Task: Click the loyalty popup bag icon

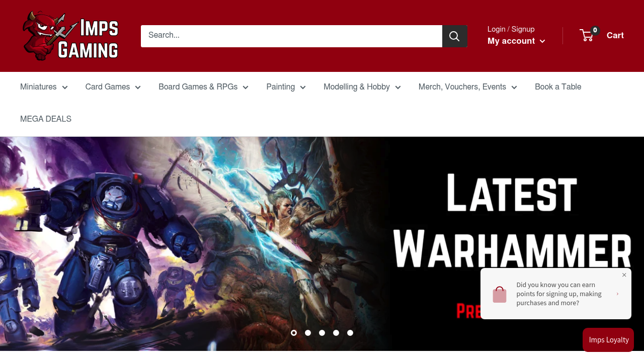Action: tap(500, 294)
